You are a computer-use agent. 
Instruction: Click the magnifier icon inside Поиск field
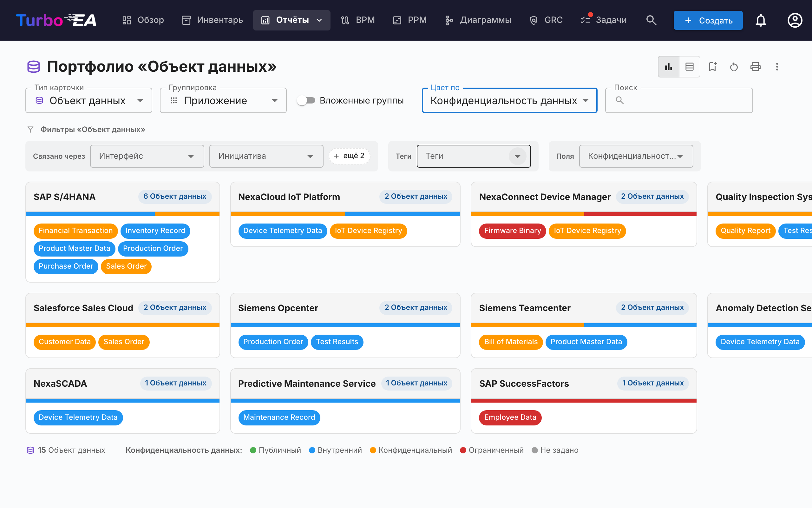tap(620, 100)
